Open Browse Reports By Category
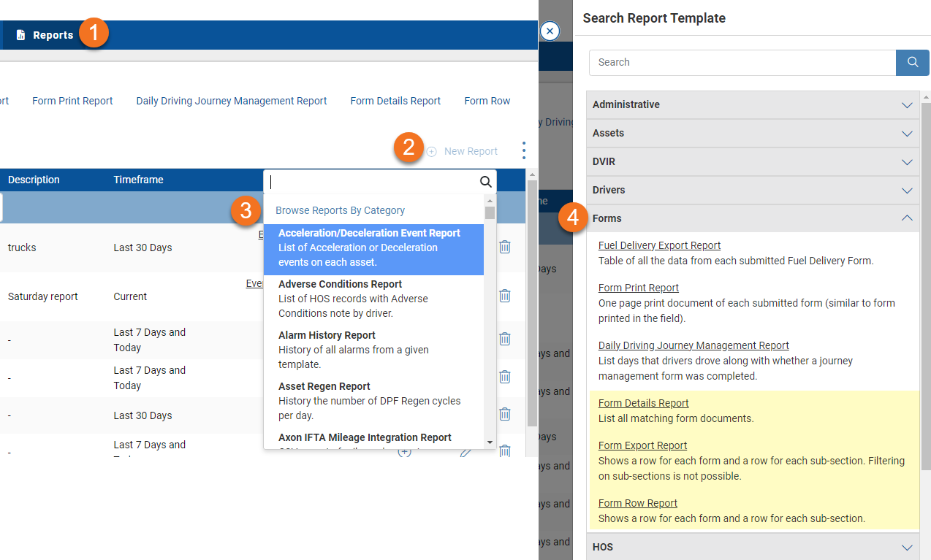 click(341, 210)
